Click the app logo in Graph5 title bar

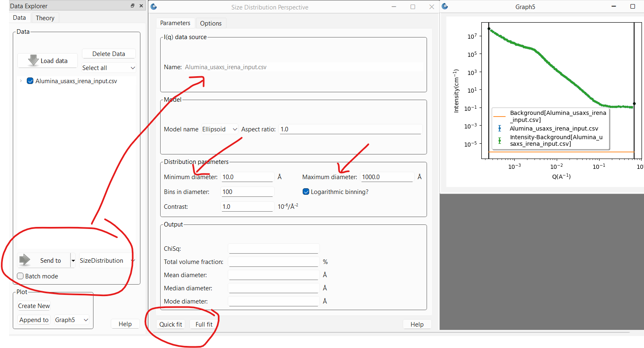tap(445, 7)
